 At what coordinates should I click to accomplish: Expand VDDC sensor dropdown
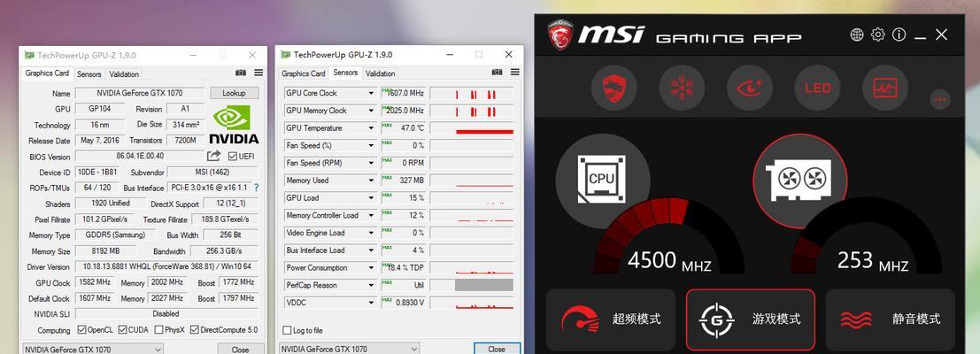(371, 303)
